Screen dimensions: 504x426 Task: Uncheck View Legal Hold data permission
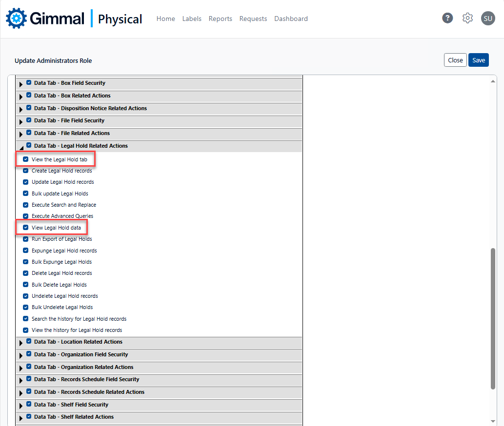point(26,228)
